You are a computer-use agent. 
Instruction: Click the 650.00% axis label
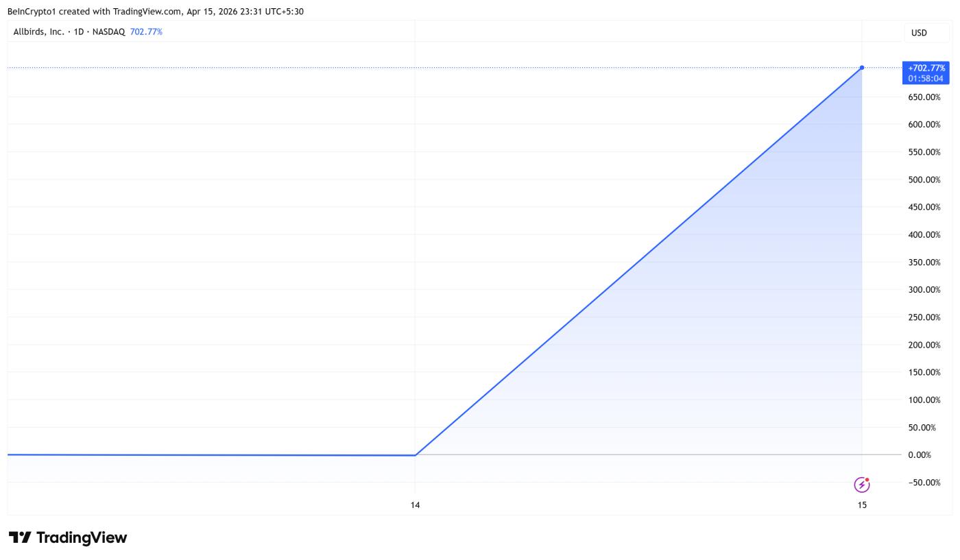[x=924, y=97]
